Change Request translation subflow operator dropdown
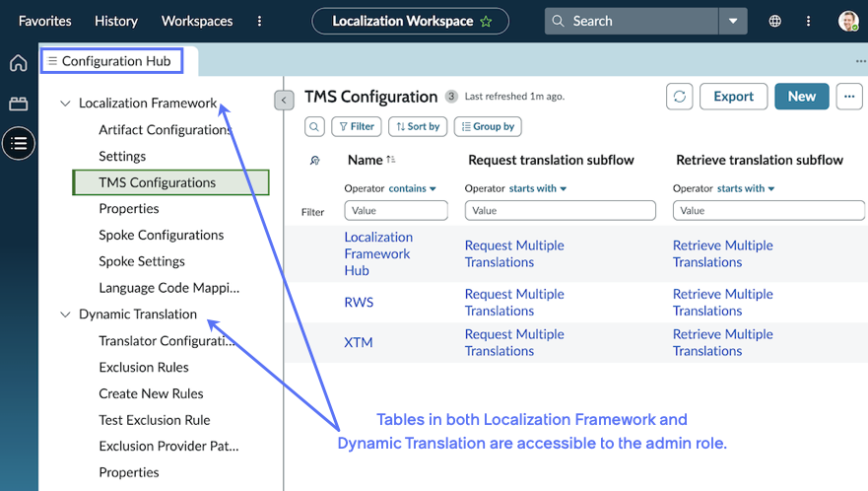Image resolution: width=868 pixels, height=491 pixels. coord(538,188)
